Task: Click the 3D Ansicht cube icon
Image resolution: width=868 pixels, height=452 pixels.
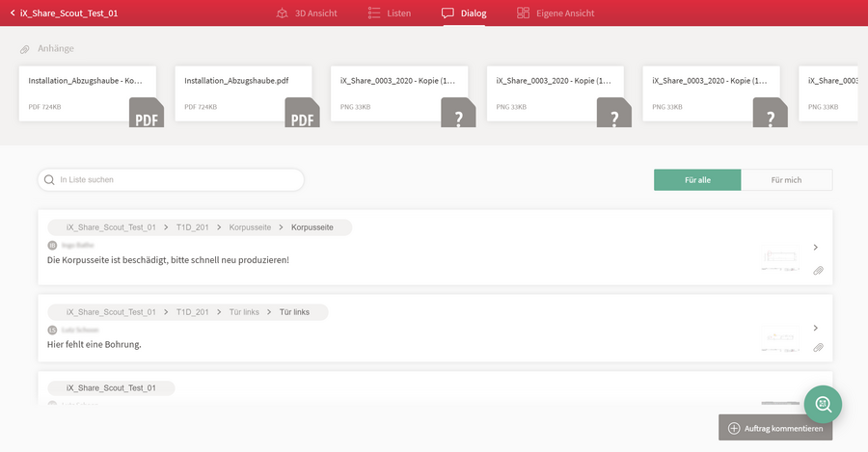Action: pos(283,13)
